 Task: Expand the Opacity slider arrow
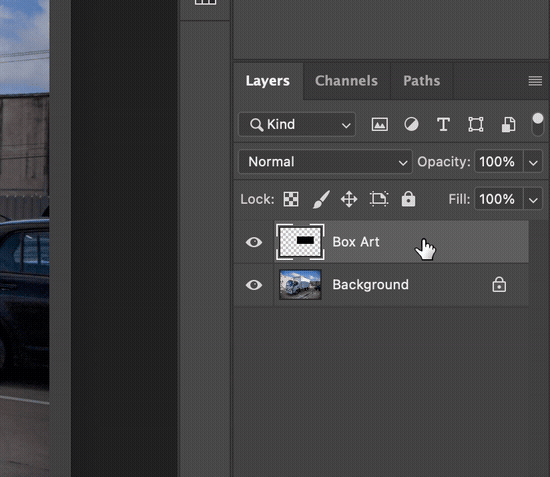[533, 162]
